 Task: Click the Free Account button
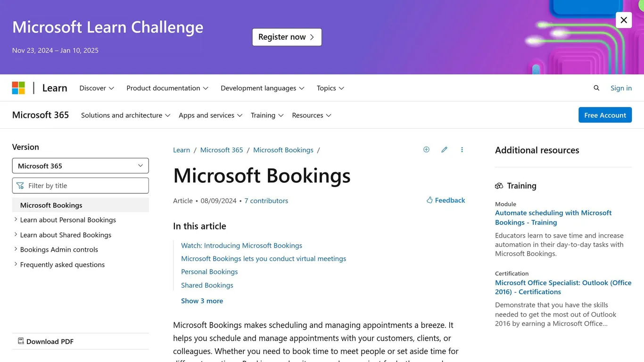[605, 115]
